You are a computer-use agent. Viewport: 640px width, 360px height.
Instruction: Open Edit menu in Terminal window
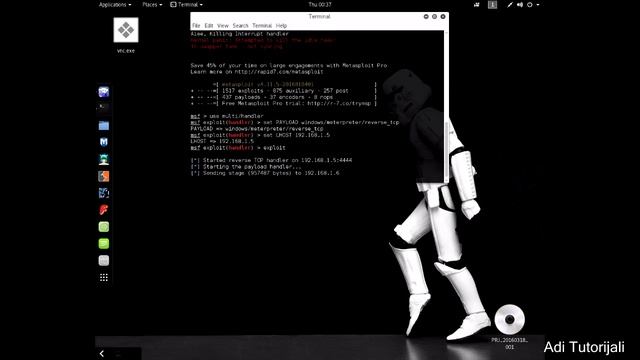click(x=209, y=26)
